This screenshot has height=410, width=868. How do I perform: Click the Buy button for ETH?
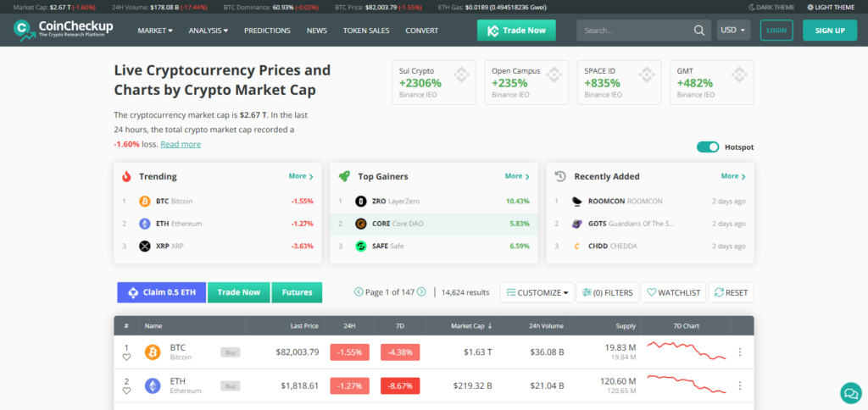click(231, 386)
